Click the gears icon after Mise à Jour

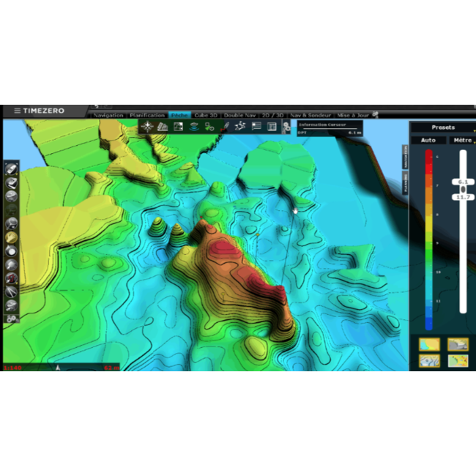coord(375,114)
